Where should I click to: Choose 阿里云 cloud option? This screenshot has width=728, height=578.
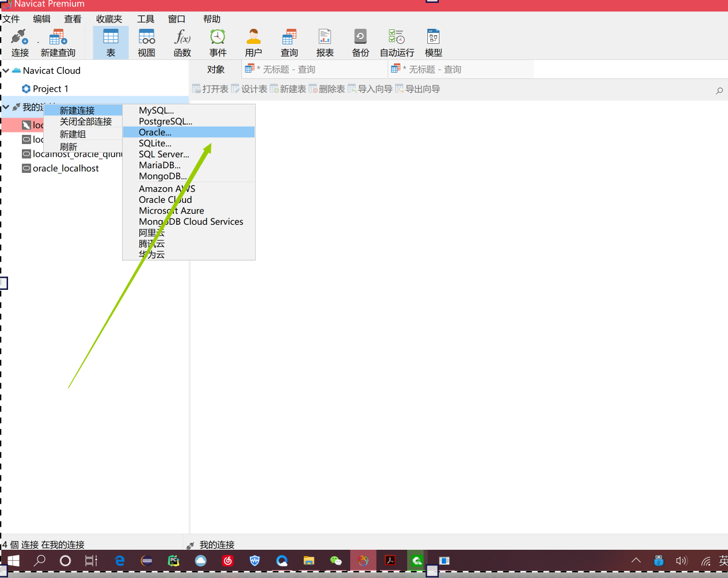pyautogui.click(x=189, y=232)
